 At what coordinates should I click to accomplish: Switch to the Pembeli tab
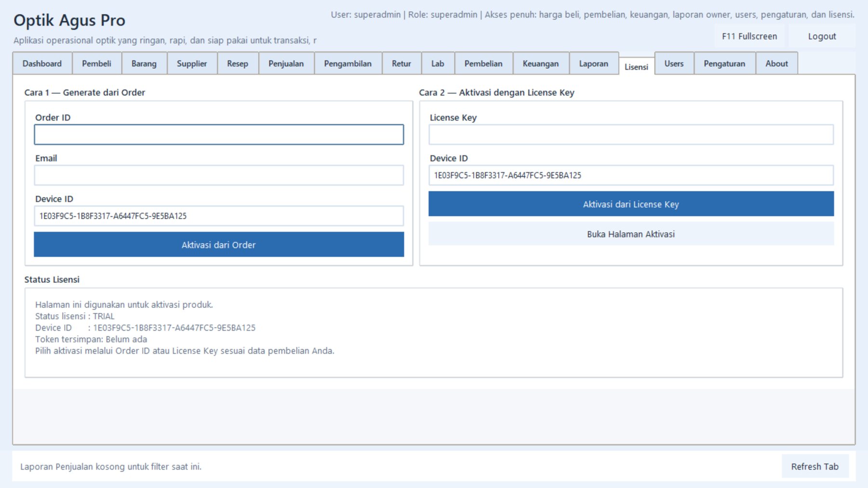(96, 64)
